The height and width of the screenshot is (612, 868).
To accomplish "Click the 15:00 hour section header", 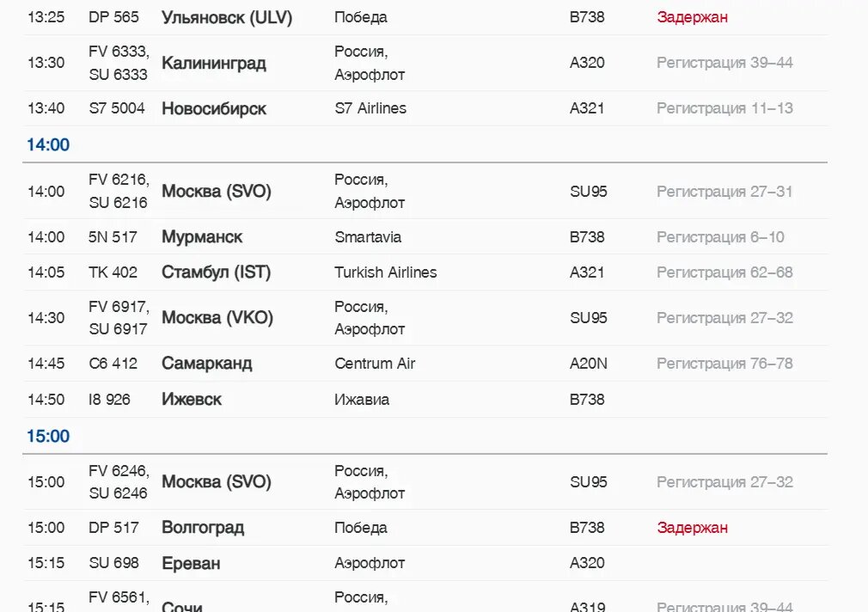I will [x=48, y=436].
